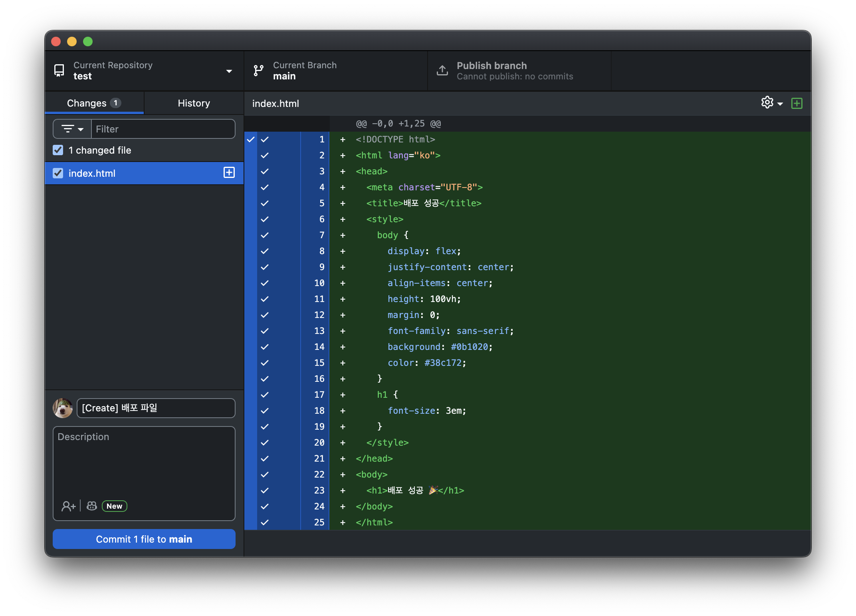This screenshot has width=856, height=616.
Task: Uncheck the 1 changed file checkbox
Action: (58, 150)
